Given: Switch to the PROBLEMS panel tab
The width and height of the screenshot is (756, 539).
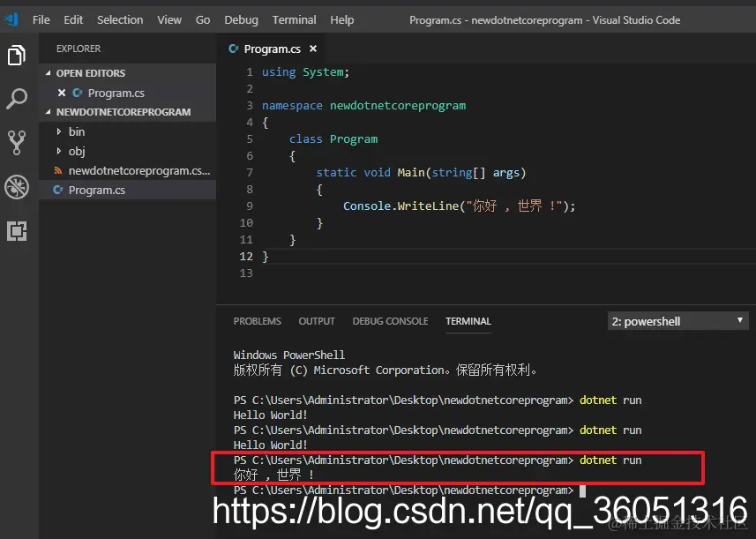Looking at the screenshot, I should click(257, 321).
